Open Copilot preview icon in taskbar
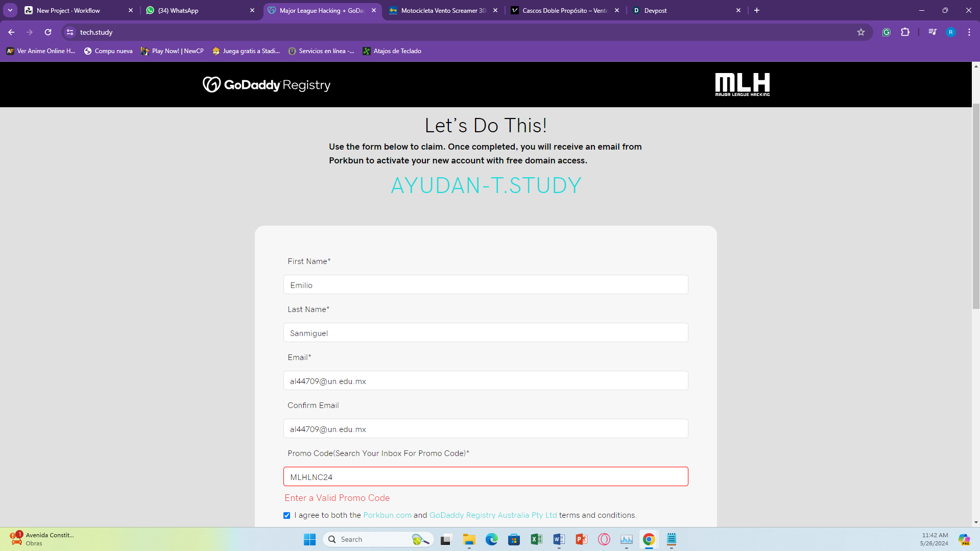This screenshot has width=980, height=551. pos(964,539)
